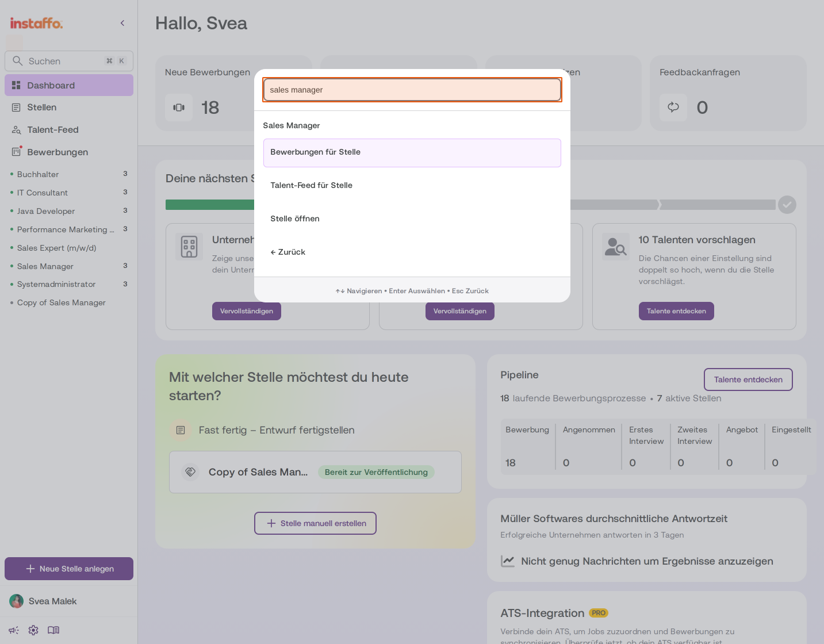The height and width of the screenshot is (644, 824).
Task: Select Buchhalter job in sidebar
Action: pos(69,174)
